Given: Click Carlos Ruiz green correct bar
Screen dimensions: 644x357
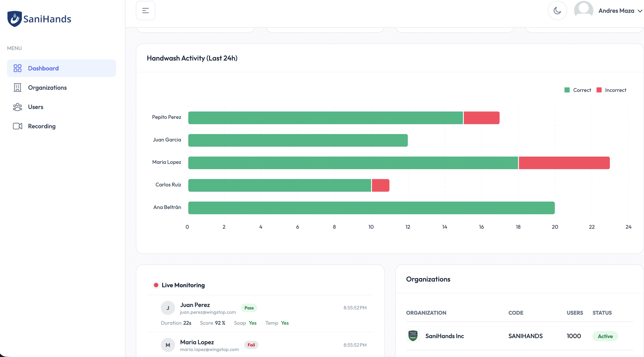Looking at the screenshot, I should pos(280,185).
